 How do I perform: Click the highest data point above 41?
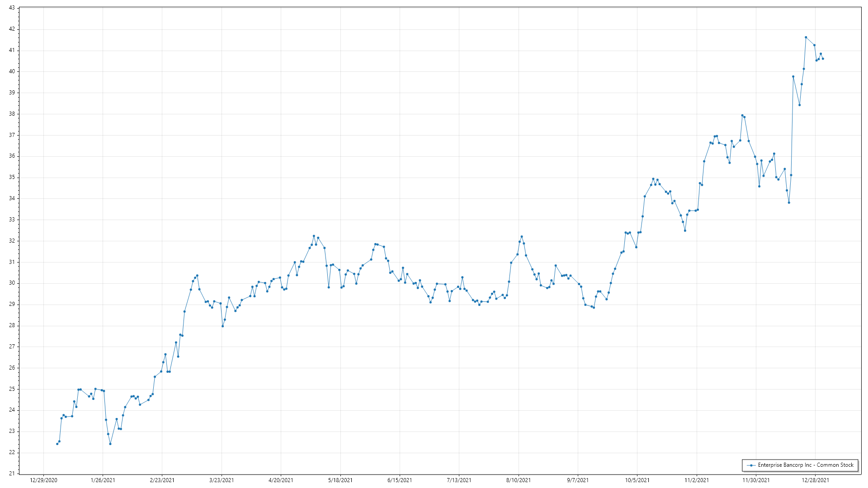click(x=806, y=38)
